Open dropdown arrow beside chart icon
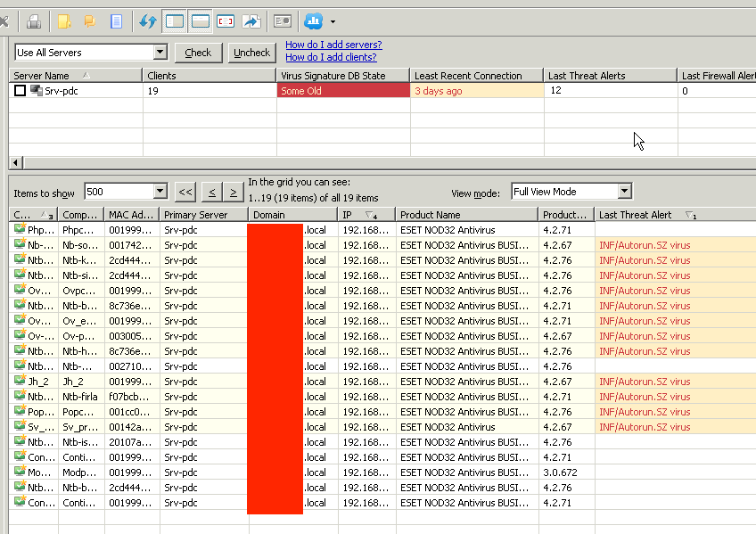 pyautogui.click(x=333, y=21)
